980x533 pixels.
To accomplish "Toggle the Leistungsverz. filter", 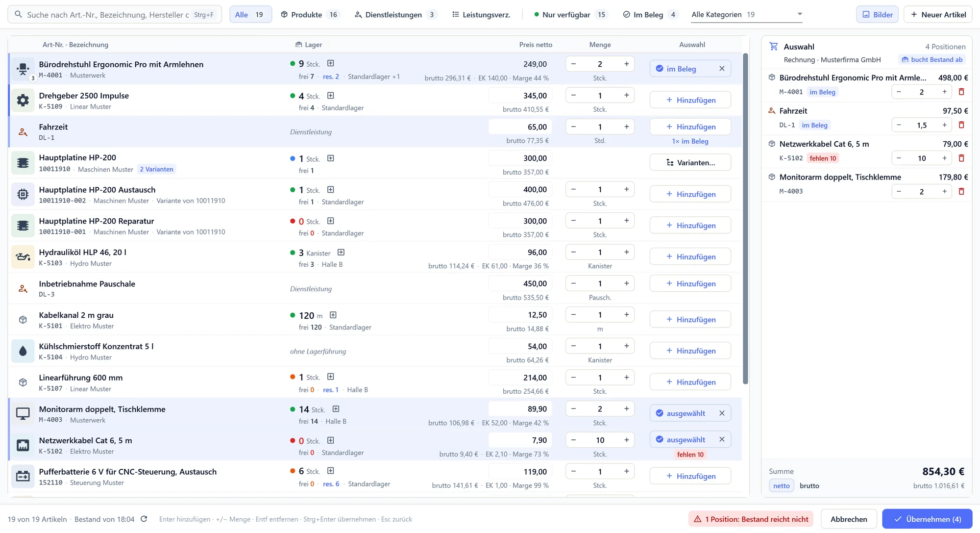I will coord(481,15).
